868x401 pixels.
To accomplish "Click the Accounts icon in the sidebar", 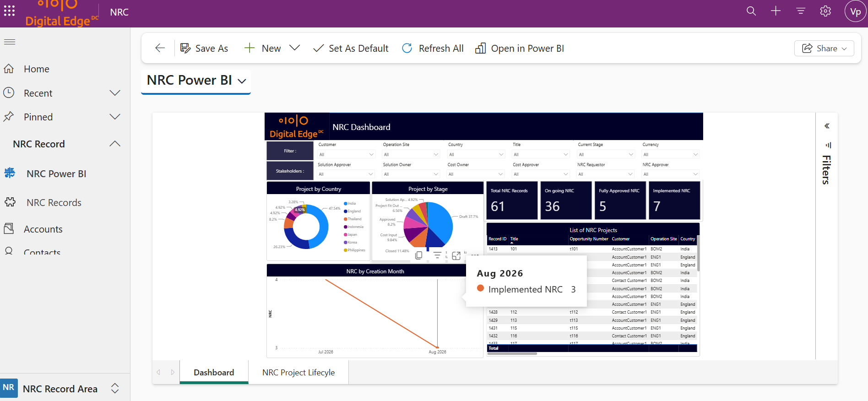I will tap(9, 228).
